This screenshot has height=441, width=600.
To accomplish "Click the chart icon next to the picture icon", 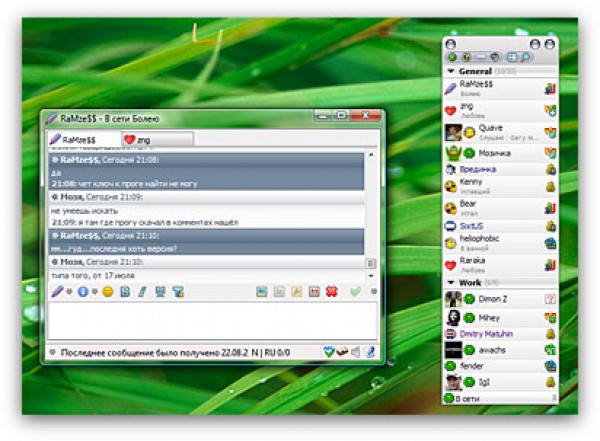I will pyautogui.click(x=279, y=292).
